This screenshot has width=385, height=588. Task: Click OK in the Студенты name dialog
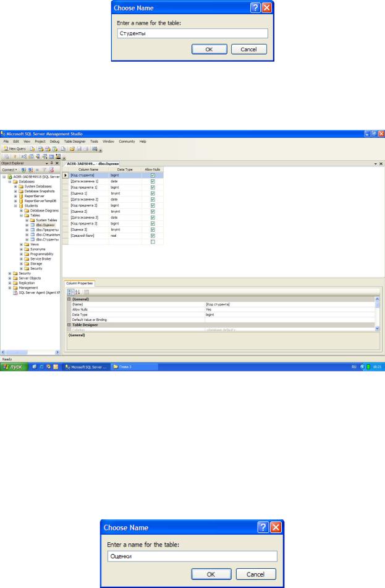209,49
